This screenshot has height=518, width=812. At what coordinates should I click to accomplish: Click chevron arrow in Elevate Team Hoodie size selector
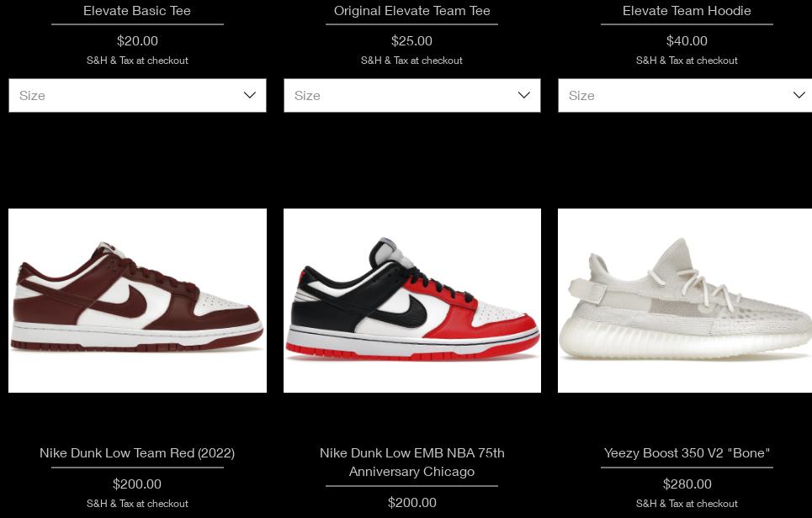[x=799, y=95]
